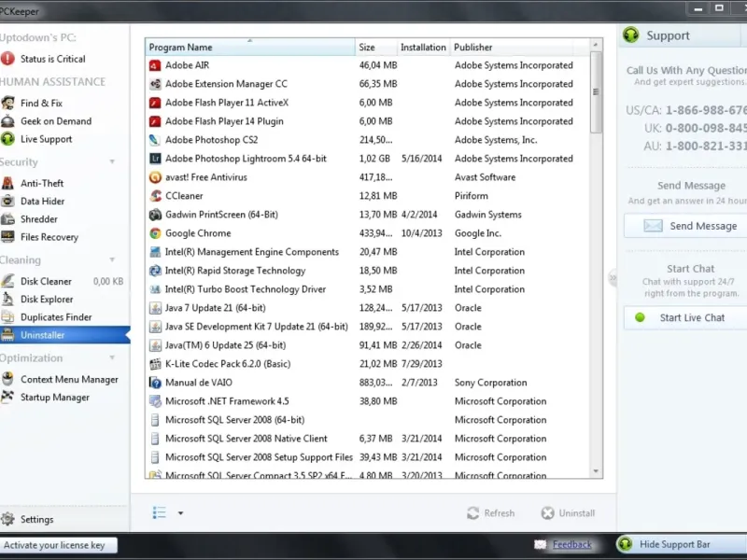Image resolution: width=747 pixels, height=560 pixels.
Task: Open Live Support headset icon
Action: (x=7, y=139)
